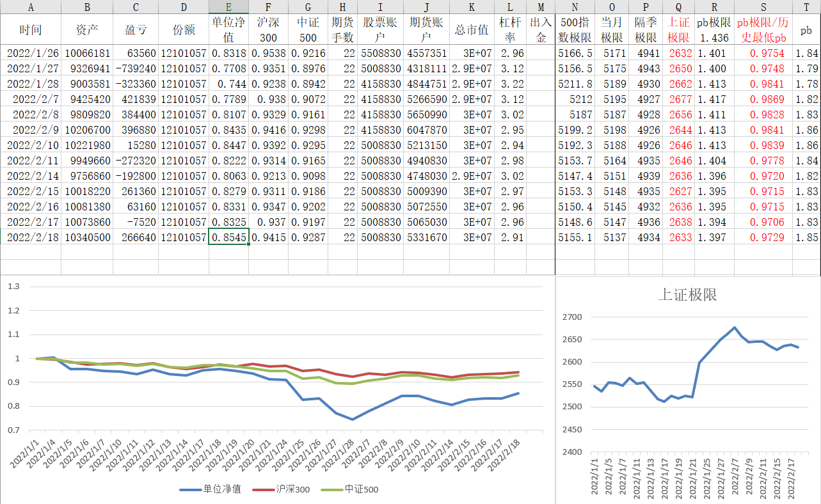Screen dimensions: 821x504
Task: Click the 出入金 header cell
Action: pyautogui.click(x=541, y=30)
